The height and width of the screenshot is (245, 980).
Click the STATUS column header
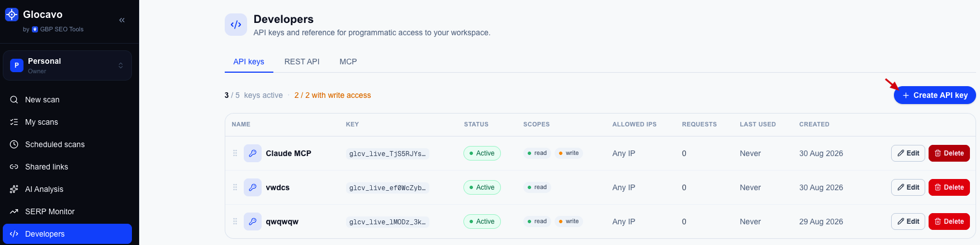point(476,124)
